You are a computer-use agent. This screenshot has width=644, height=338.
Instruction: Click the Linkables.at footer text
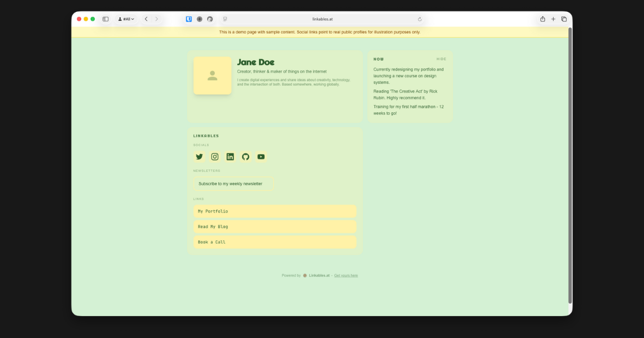[319, 275]
